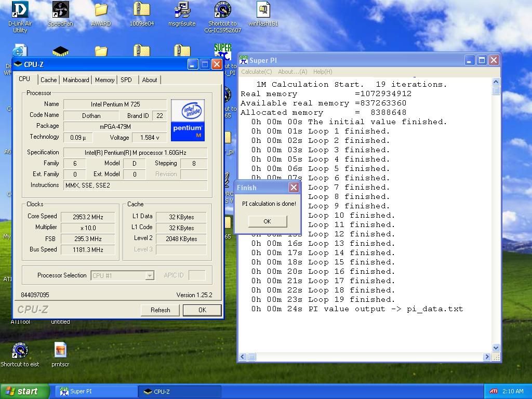Screen dimensions: 532x399
Task: Open the Memory tab in CPU-Z
Action: pyautogui.click(x=104, y=79)
